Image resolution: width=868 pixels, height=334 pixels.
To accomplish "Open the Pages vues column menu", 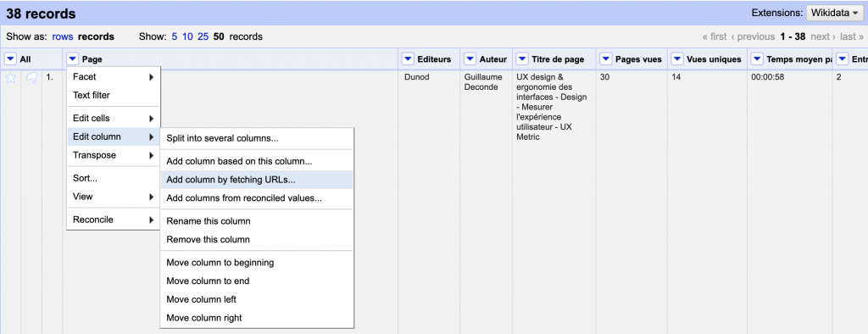I will click(606, 59).
